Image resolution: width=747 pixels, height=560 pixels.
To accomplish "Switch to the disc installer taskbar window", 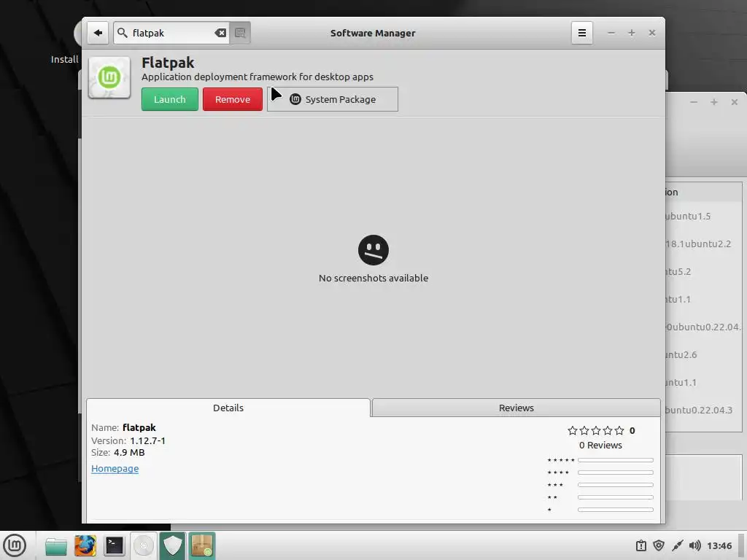I will (x=144, y=545).
